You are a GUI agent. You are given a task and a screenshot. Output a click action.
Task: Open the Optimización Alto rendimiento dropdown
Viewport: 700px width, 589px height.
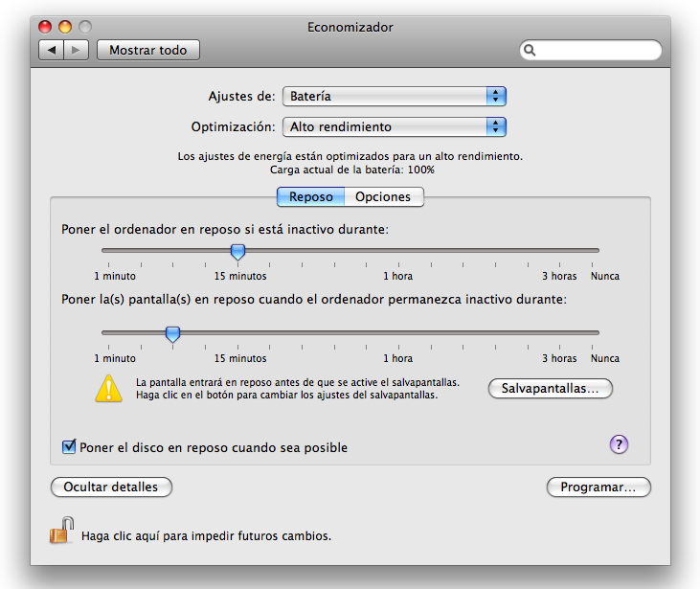point(394,126)
